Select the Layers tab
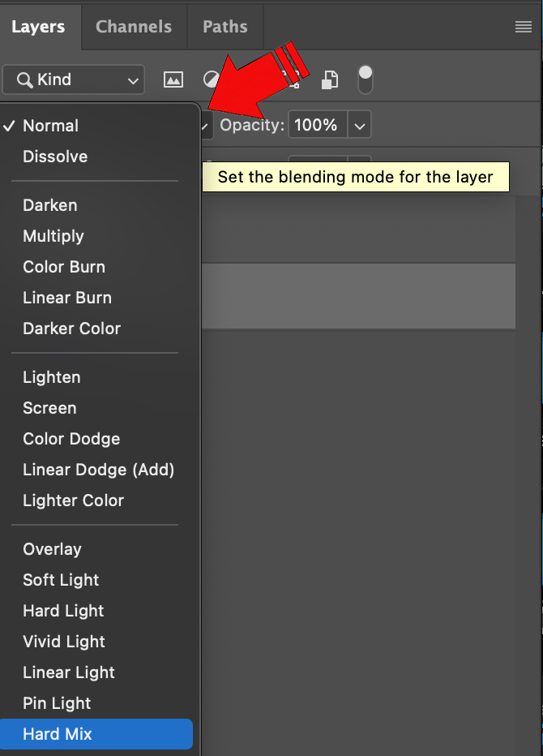Screen dimensions: 543x756 click(40, 26)
